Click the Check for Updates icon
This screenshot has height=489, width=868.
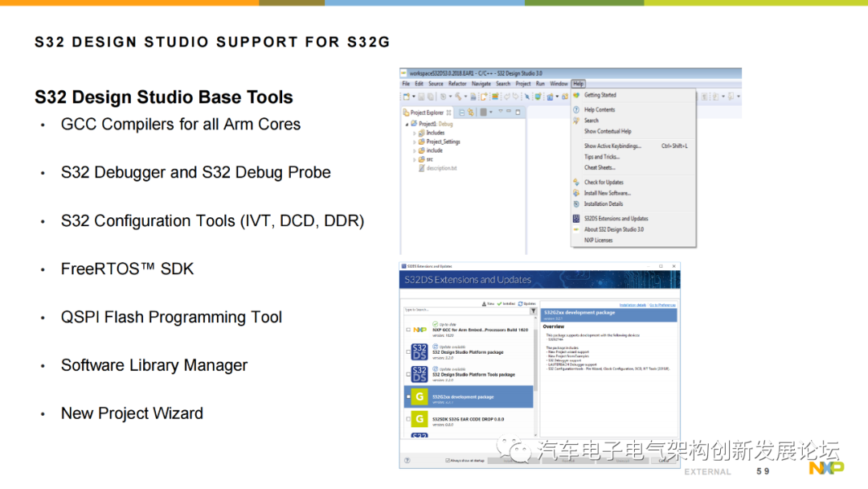576,183
